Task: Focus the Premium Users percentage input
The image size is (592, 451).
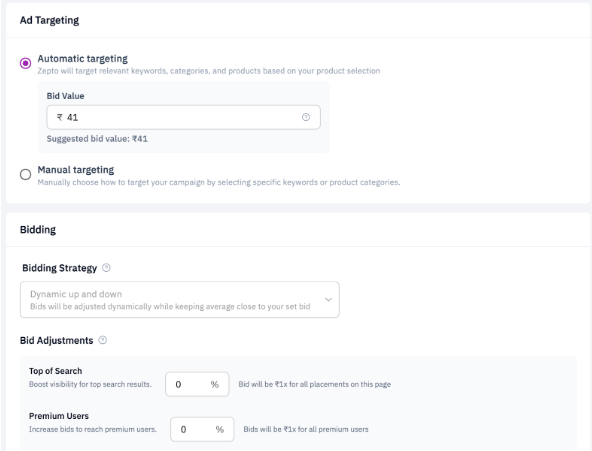Action: coord(202,429)
